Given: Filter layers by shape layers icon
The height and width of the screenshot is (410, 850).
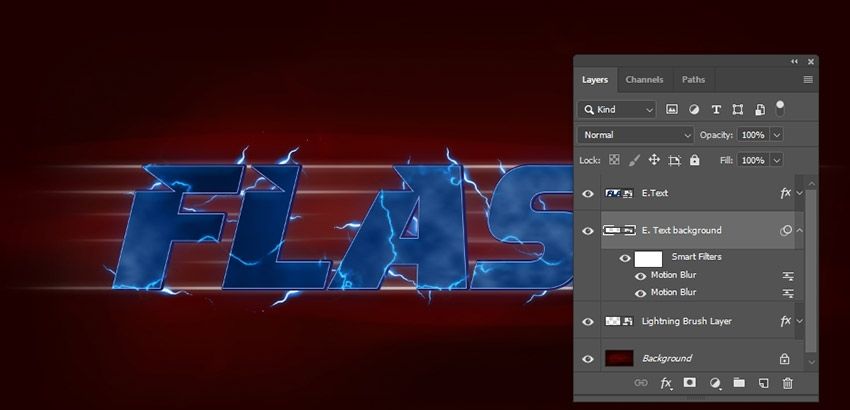Looking at the screenshot, I should point(738,110).
